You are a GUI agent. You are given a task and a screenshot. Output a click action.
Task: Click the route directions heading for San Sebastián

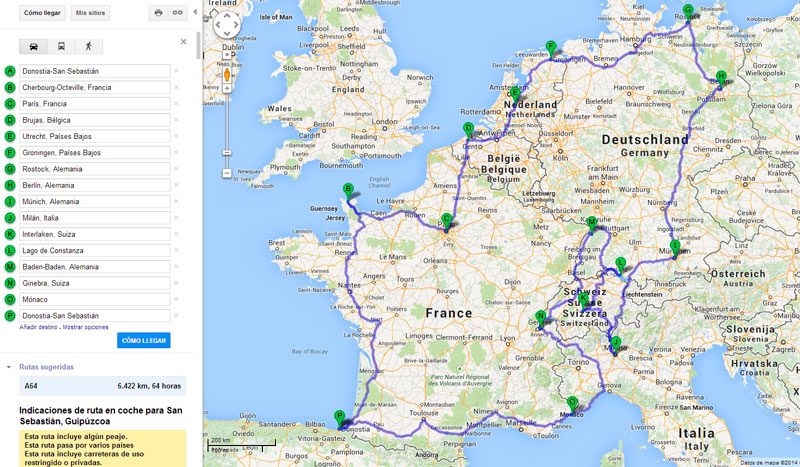101,415
